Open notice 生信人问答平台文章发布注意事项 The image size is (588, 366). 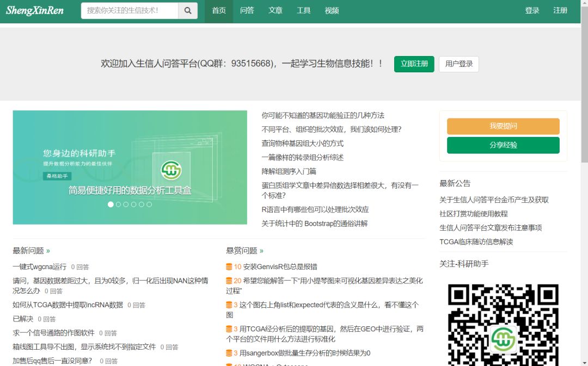(491, 228)
